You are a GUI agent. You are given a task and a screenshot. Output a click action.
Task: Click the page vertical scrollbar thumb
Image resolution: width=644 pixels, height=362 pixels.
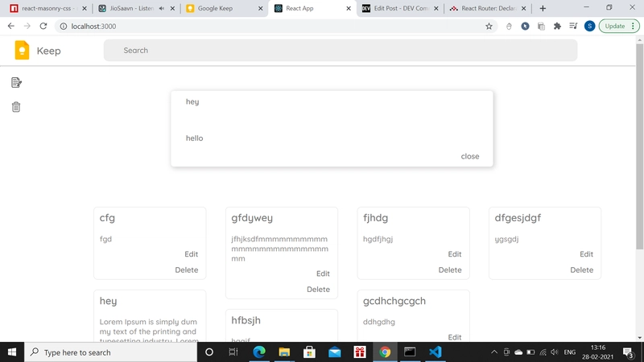click(x=639, y=146)
